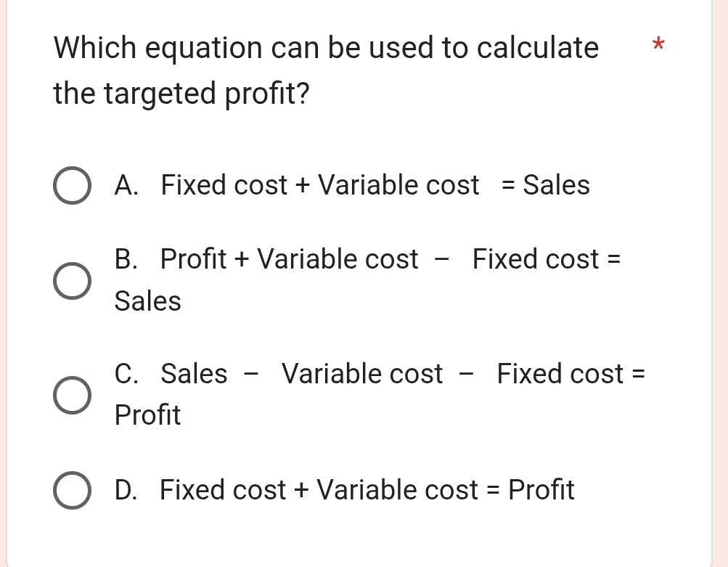
Task: Pick the option D radio button
Action: tap(72, 490)
